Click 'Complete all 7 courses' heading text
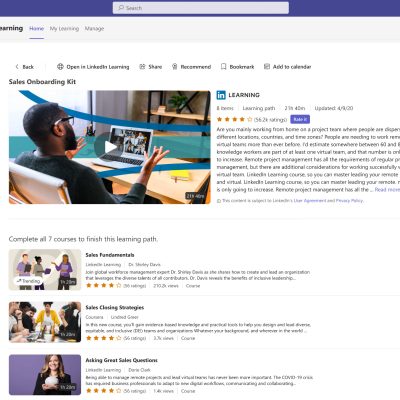This screenshot has width=400, height=400. coord(83,239)
